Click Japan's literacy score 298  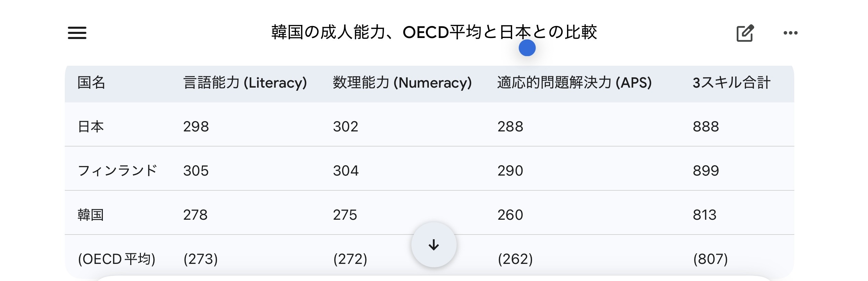pyautogui.click(x=196, y=127)
